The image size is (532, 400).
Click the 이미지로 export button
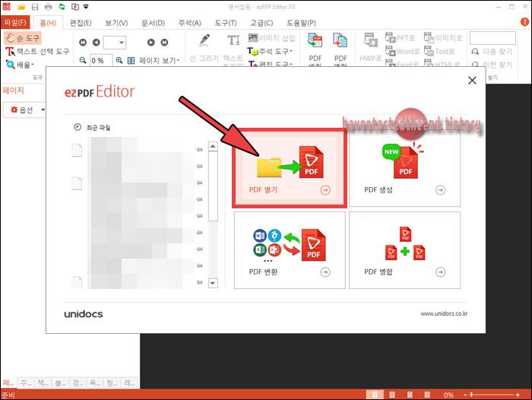coord(443,38)
